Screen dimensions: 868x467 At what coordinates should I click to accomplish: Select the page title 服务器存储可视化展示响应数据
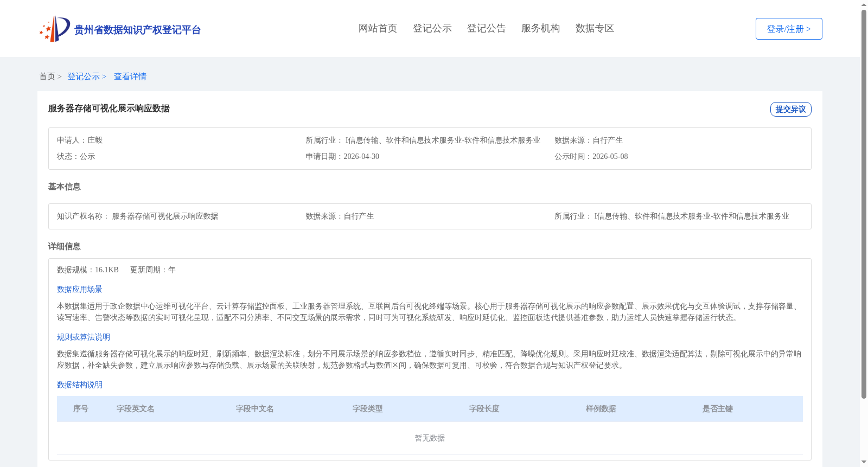point(109,108)
